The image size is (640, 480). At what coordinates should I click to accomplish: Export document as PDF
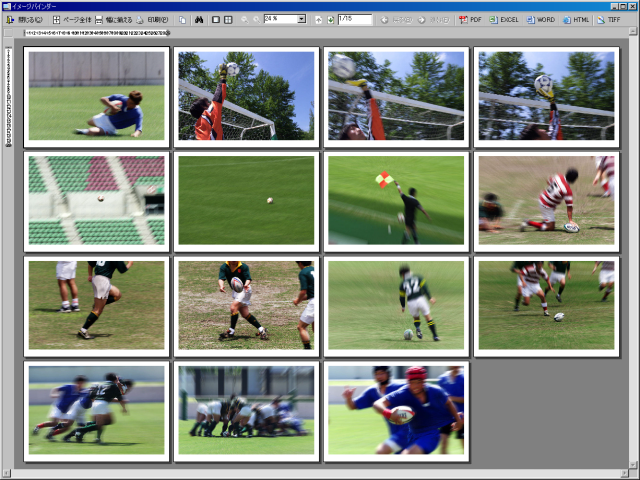[470, 19]
